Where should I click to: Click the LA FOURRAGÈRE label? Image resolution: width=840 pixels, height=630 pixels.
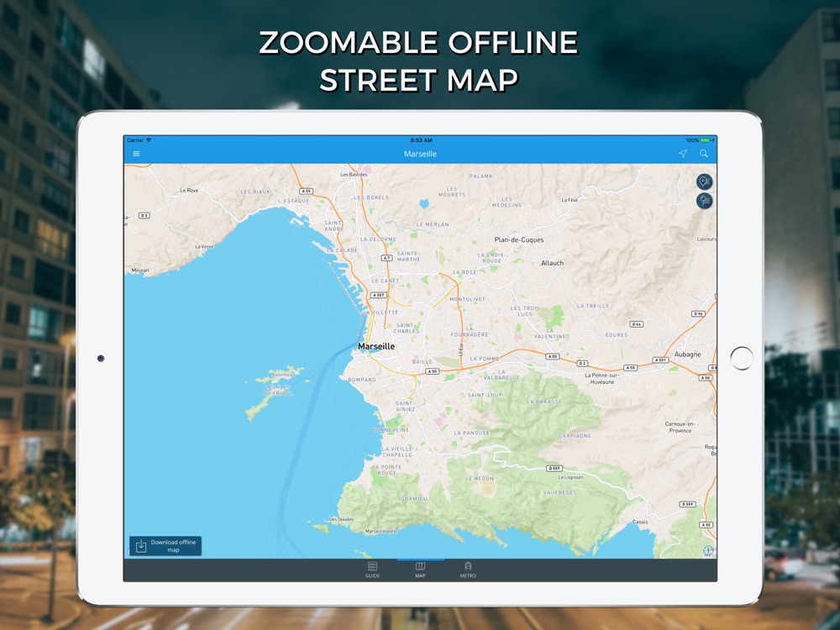470,332
